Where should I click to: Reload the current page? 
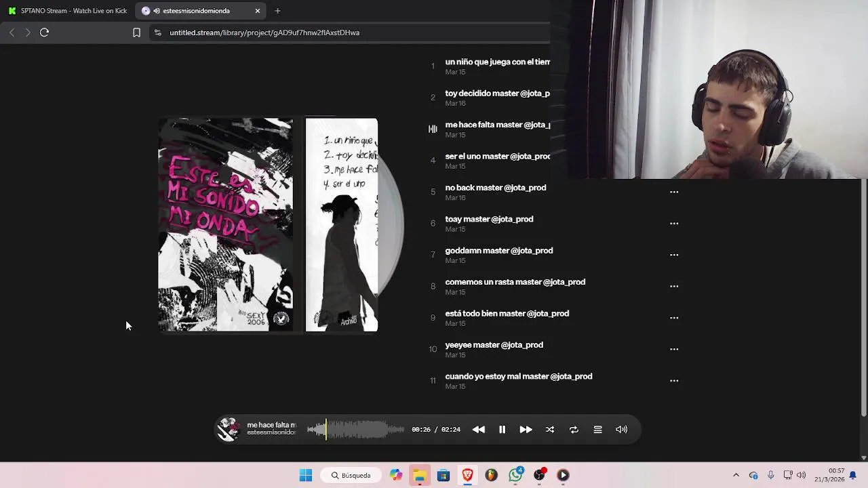click(44, 33)
